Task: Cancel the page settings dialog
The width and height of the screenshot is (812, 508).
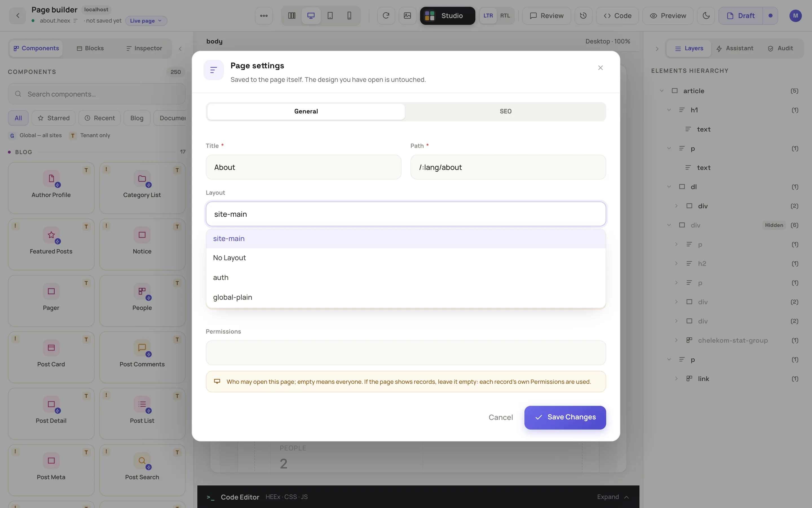Action: pyautogui.click(x=501, y=417)
